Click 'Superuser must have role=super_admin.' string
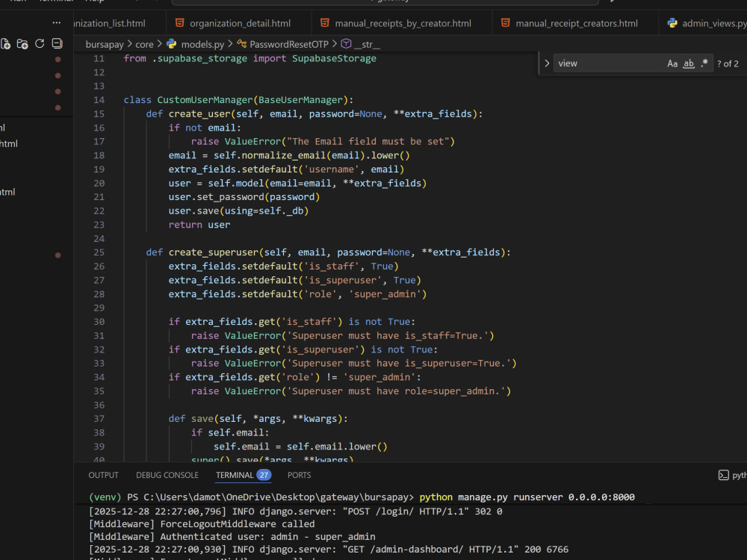 click(x=396, y=391)
